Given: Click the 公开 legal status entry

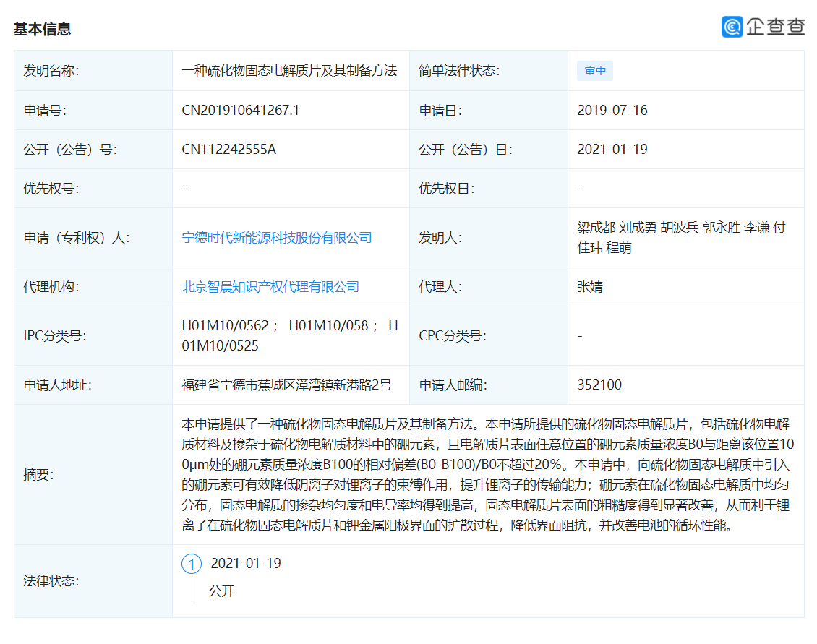Looking at the screenshot, I should [220, 591].
